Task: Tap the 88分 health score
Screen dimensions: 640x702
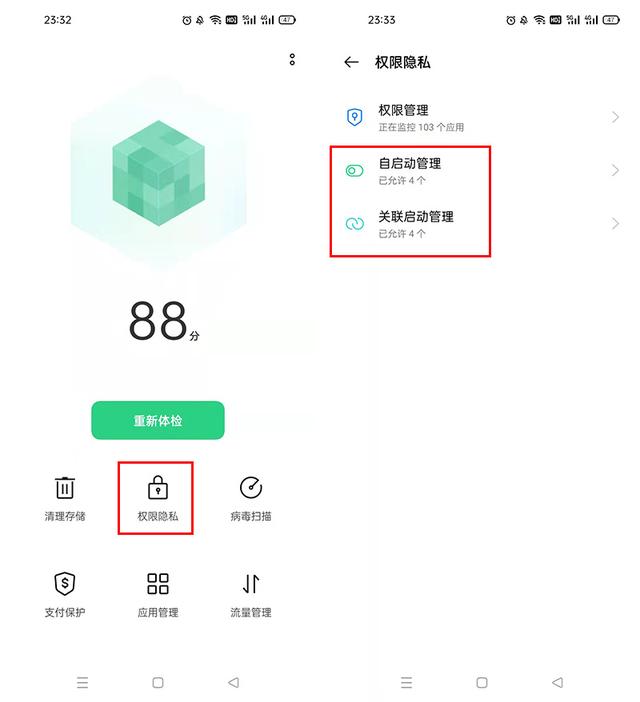Action: [164, 321]
